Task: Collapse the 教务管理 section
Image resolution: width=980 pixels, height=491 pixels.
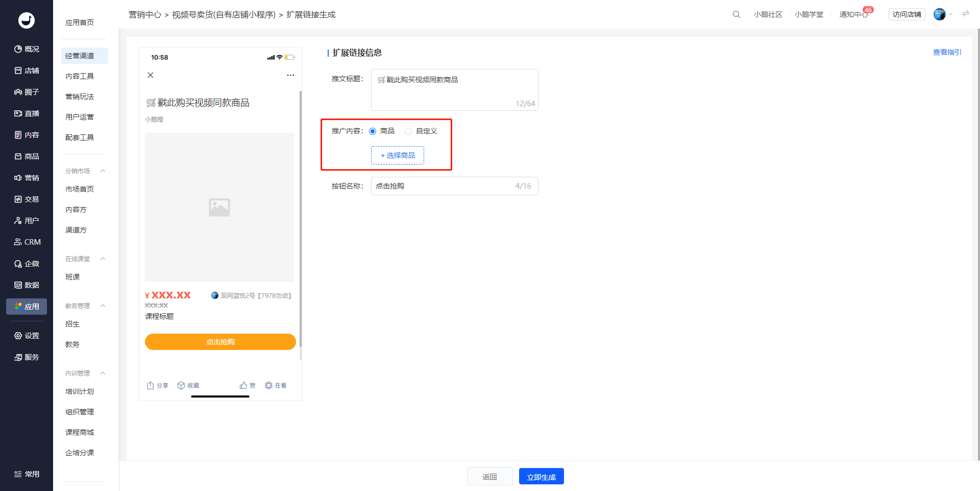Action: click(103, 306)
